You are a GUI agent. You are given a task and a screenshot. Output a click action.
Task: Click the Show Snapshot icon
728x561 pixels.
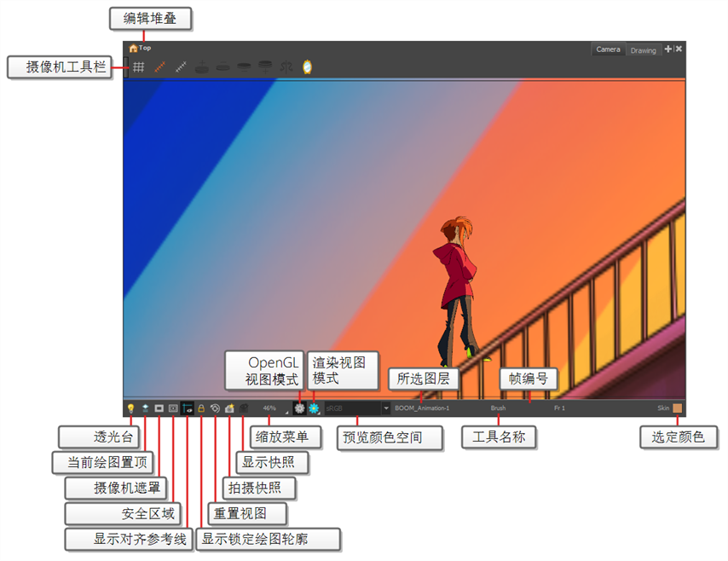(243, 408)
